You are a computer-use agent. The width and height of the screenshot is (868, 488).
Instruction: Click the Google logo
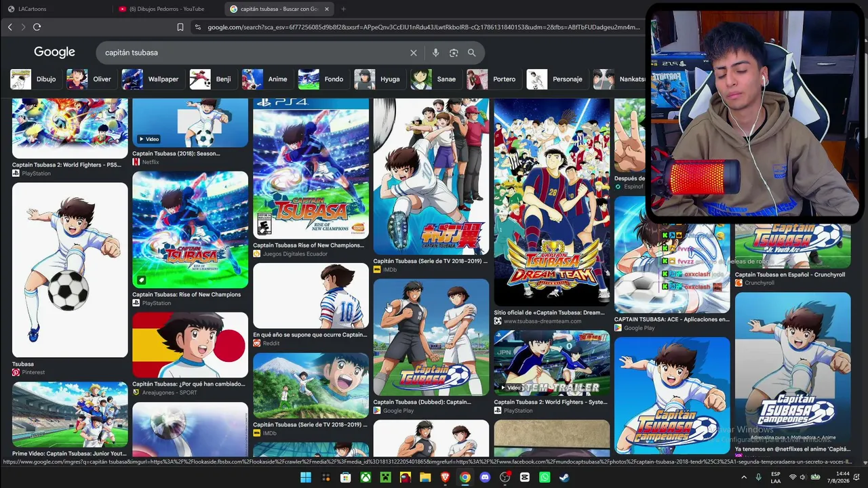[54, 52]
